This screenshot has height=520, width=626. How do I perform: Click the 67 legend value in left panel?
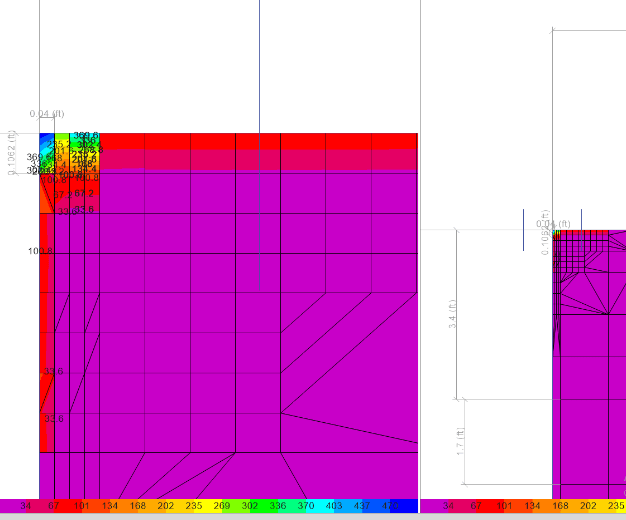(53, 506)
